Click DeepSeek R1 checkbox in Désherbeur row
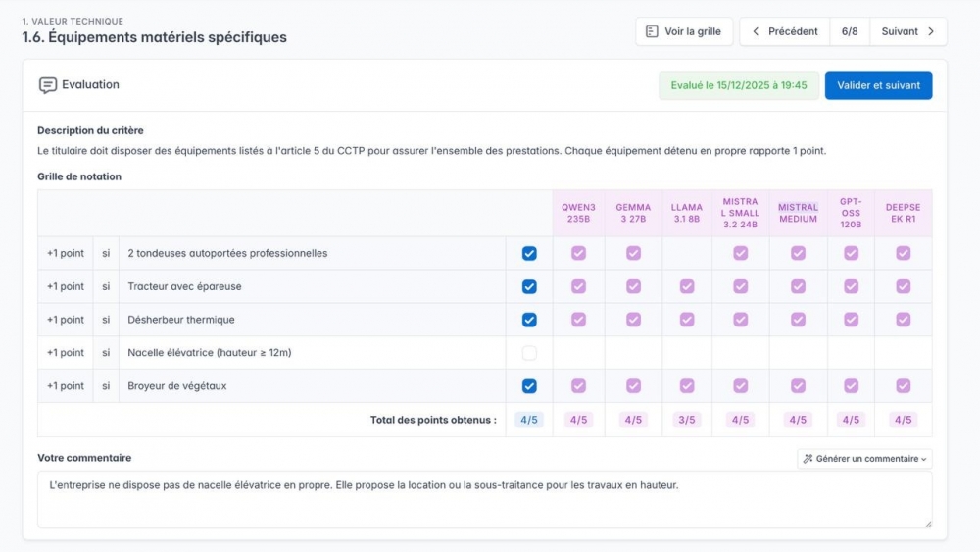Image resolution: width=980 pixels, height=552 pixels. [904, 320]
